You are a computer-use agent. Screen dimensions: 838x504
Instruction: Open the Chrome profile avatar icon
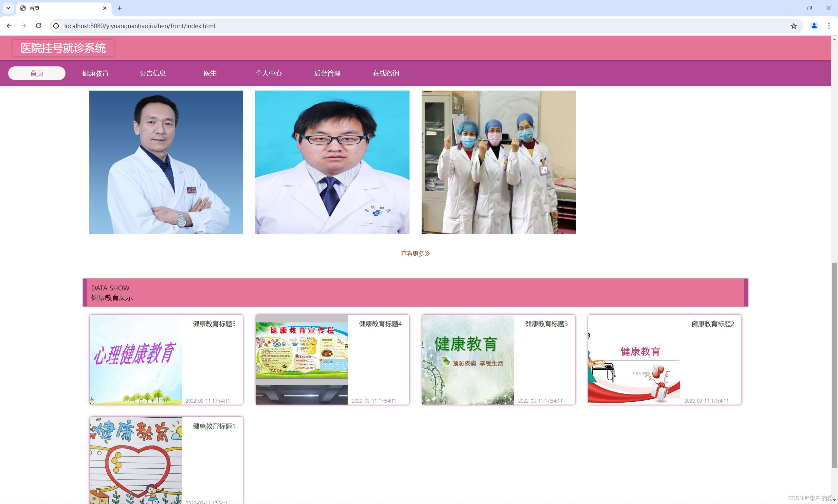tap(814, 26)
